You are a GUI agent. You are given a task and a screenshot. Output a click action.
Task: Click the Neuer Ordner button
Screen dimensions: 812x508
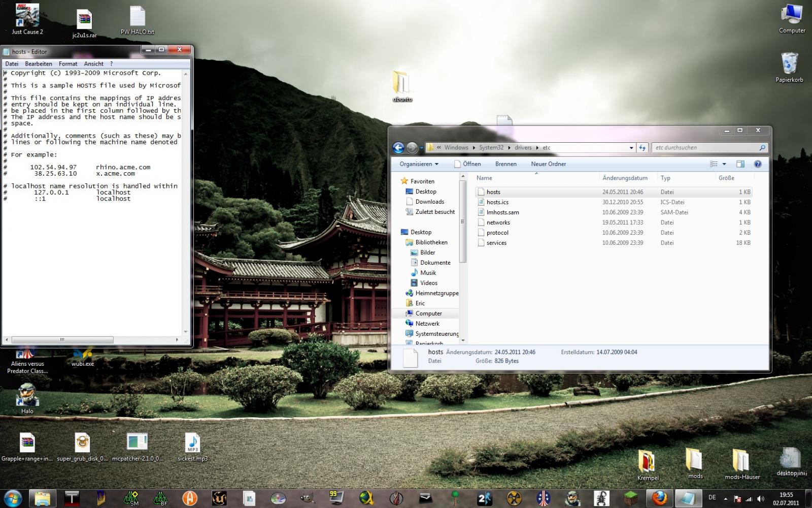point(548,164)
